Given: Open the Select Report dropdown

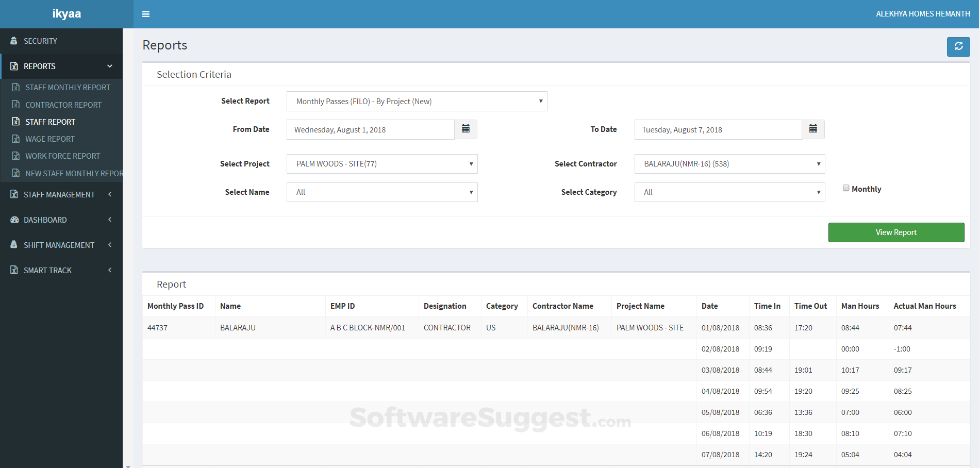Looking at the screenshot, I should pos(417,102).
